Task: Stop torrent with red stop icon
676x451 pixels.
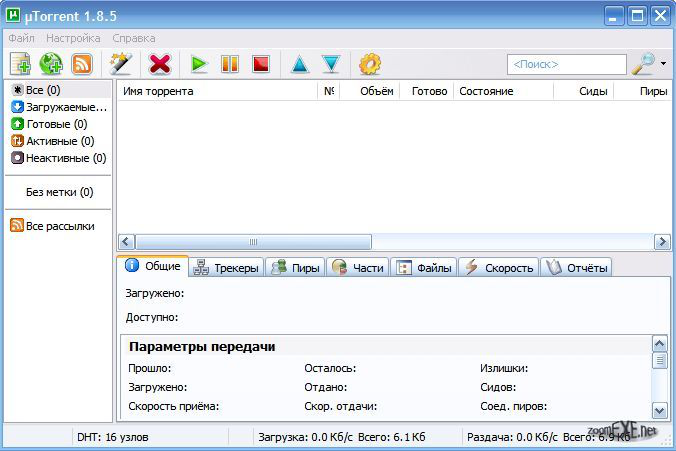Action: 261,64
